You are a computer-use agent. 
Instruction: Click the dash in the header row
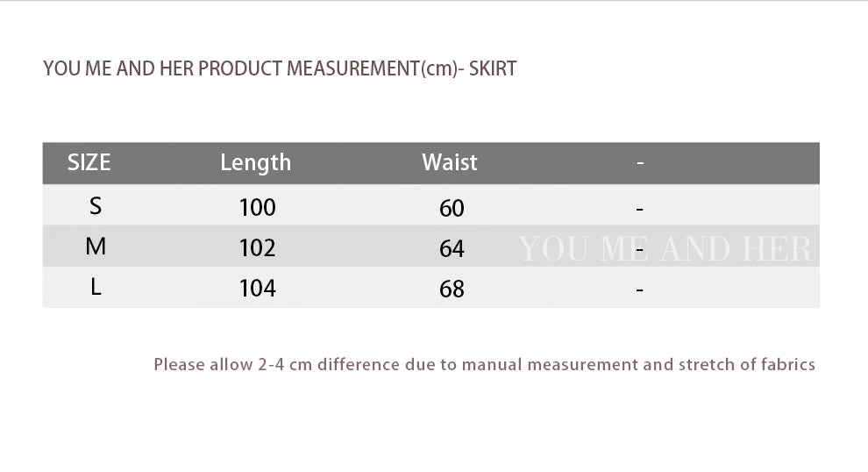click(640, 163)
